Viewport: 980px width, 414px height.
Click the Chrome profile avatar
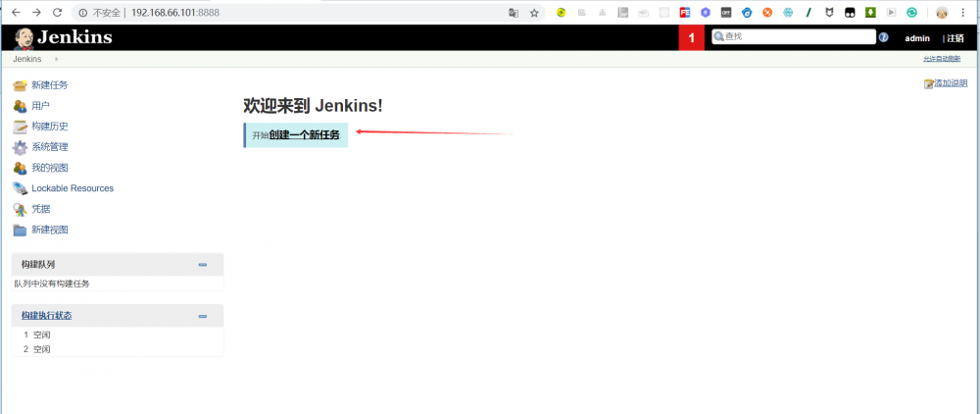pos(942,13)
